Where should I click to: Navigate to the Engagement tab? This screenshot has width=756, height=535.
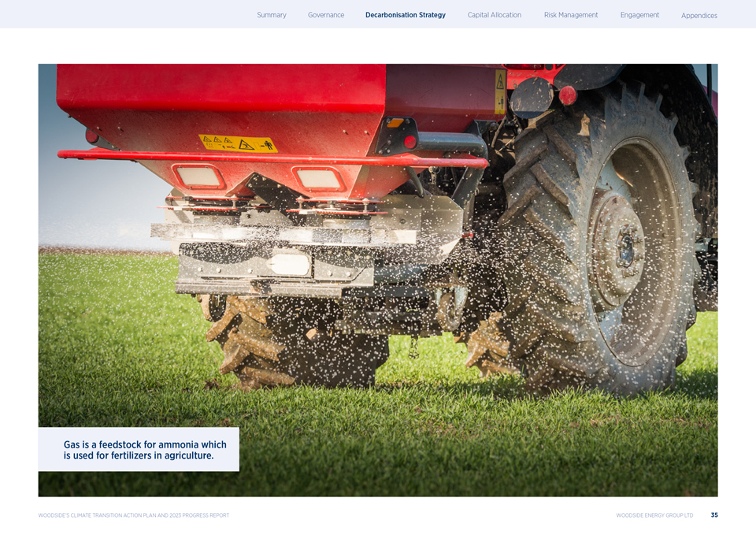click(x=639, y=15)
